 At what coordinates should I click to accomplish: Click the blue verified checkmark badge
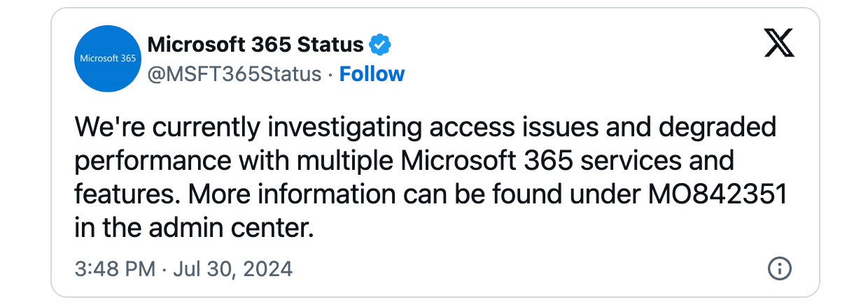[x=379, y=45]
